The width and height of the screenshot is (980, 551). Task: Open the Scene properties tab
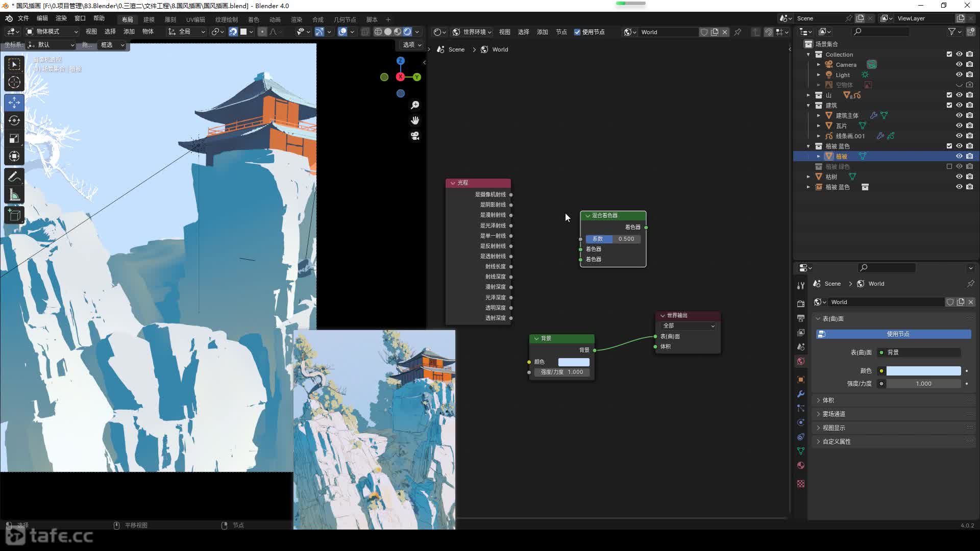click(x=801, y=346)
